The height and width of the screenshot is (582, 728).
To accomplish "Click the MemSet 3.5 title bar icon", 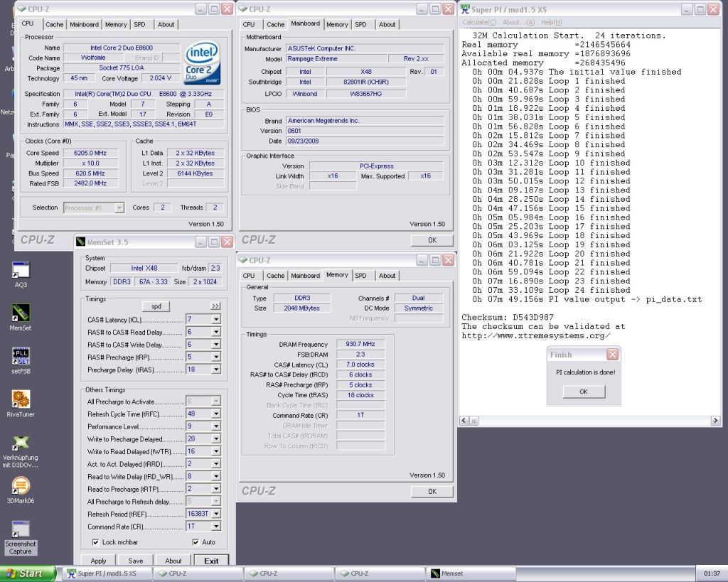I will [x=81, y=242].
